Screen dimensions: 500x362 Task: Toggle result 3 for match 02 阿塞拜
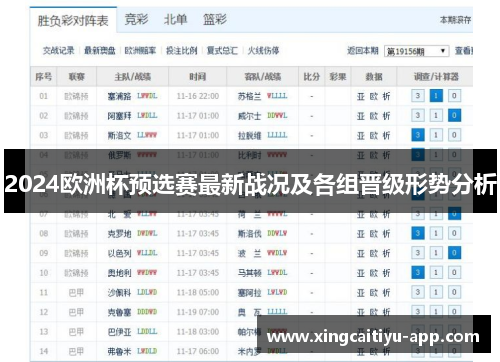pyautogui.click(x=418, y=116)
